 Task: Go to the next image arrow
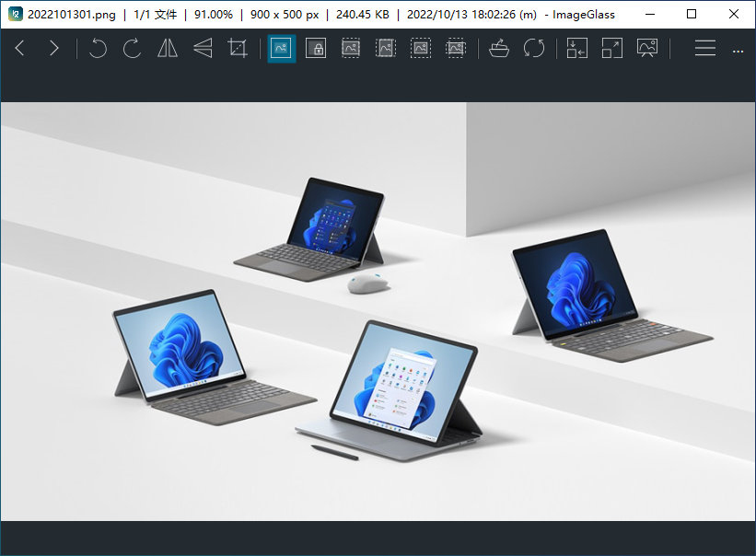point(54,48)
